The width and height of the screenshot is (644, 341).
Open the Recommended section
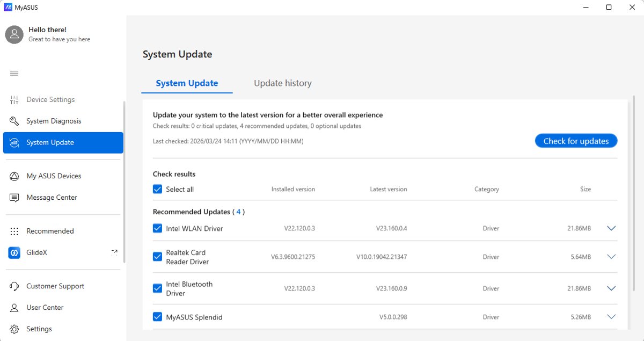click(x=63, y=231)
